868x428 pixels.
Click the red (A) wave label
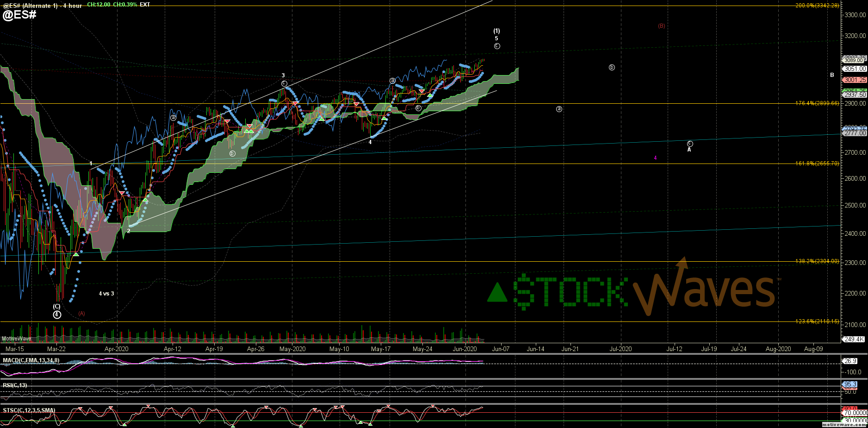pyautogui.click(x=81, y=314)
